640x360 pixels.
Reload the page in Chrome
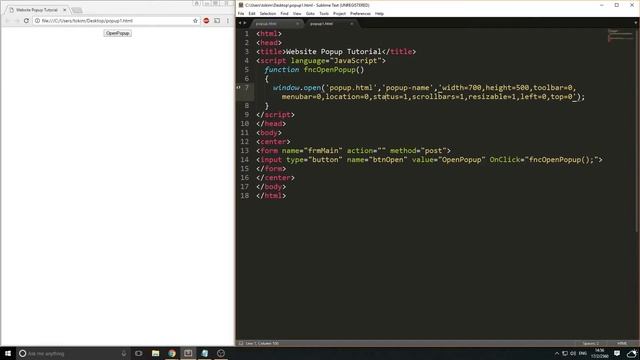pos(26,20)
